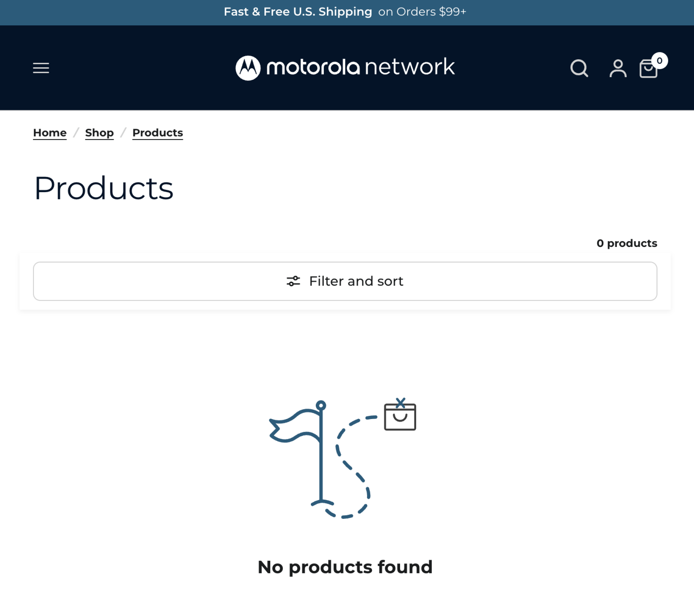Viewport: 694px width, 616px height.
Task: Click the Fast & Free U.S. Shipping banner
Action: [345, 12]
